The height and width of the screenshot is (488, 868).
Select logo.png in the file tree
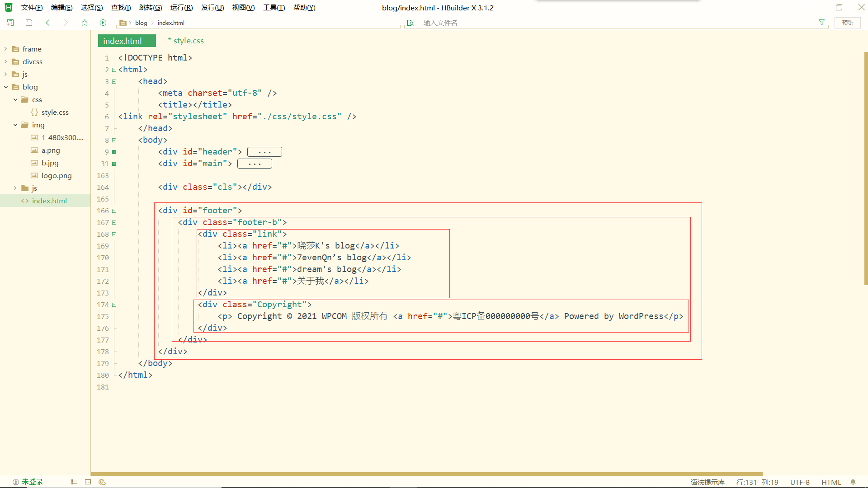[x=56, y=175]
